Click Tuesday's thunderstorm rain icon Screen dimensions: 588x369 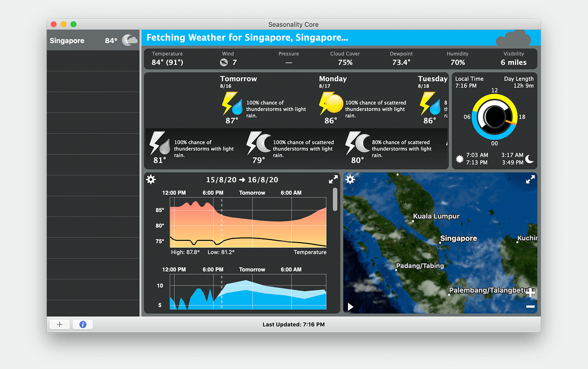(430, 104)
